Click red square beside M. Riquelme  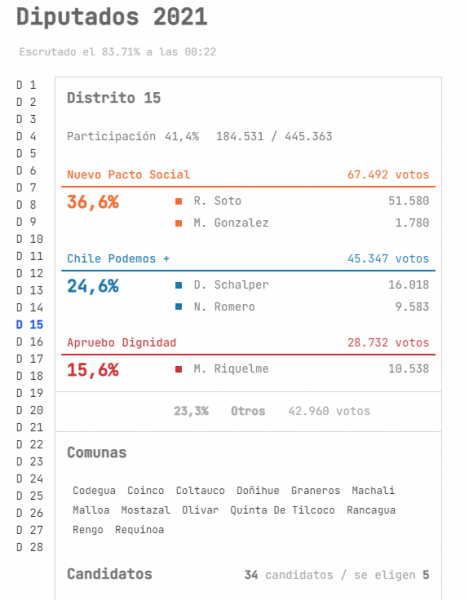[179, 369]
